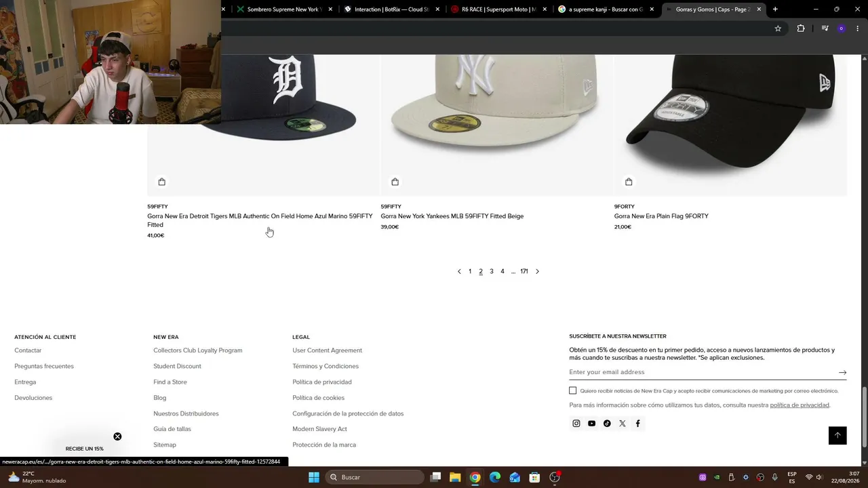868x488 pixels.
Task: Open File Explorer from the taskbar
Action: (455, 477)
